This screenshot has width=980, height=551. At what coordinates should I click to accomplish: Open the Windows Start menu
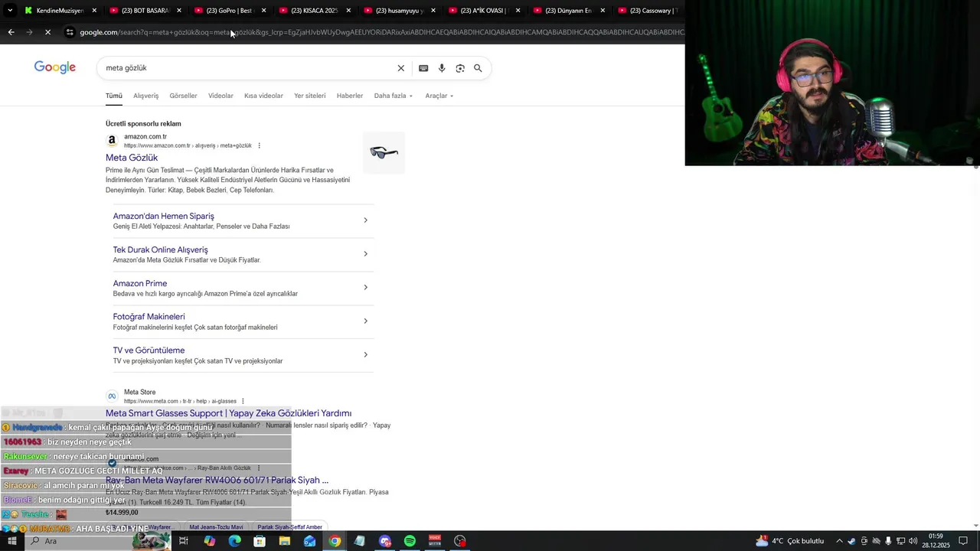12,541
